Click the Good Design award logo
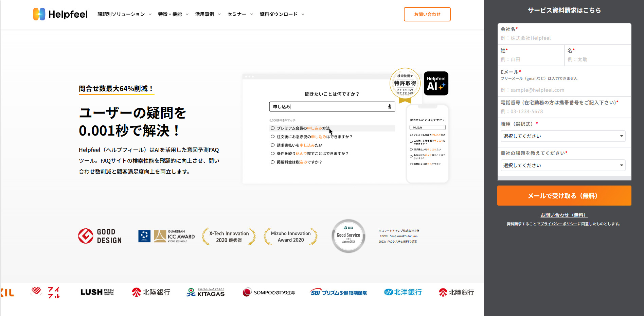The height and width of the screenshot is (316, 644). point(100,236)
